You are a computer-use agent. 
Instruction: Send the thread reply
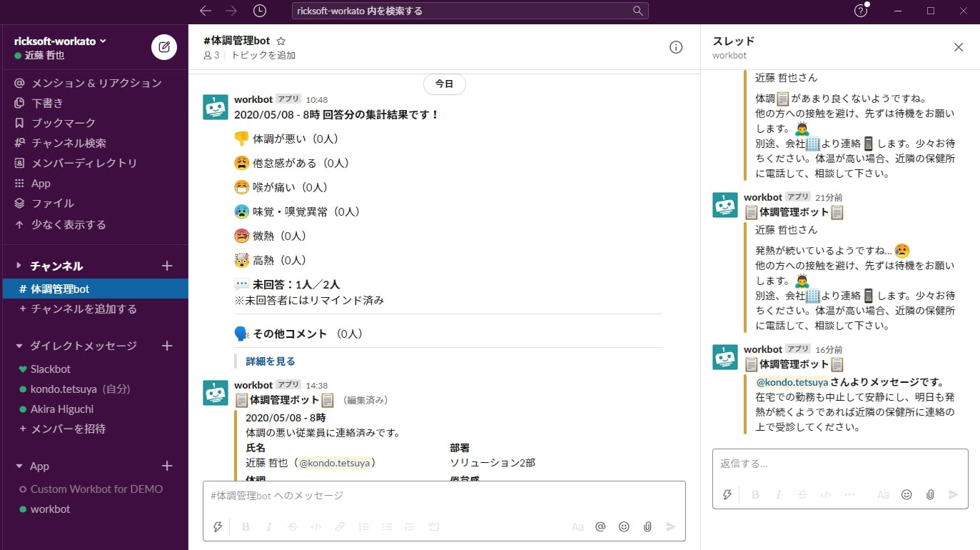(954, 494)
